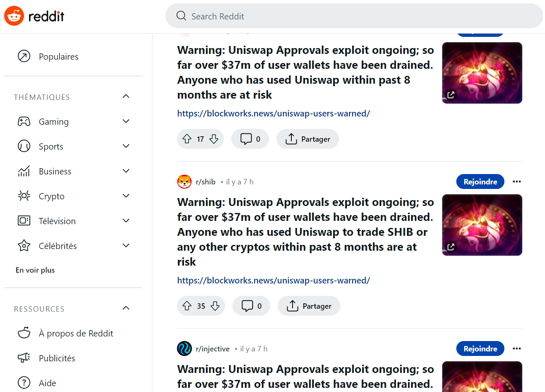Image resolution: width=545 pixels, height=392 pixels.
Task: Expand the Sports category chevron
Action: 126,146
